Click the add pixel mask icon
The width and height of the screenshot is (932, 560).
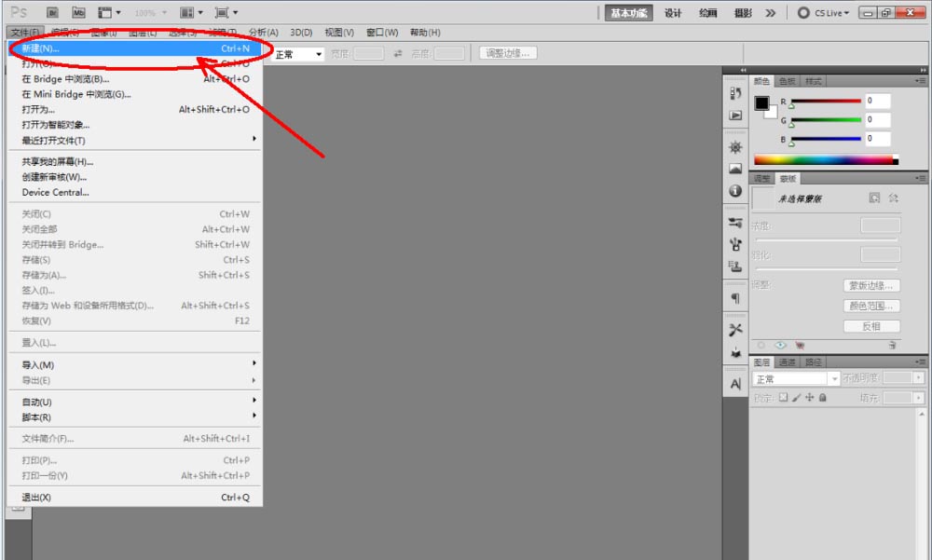pyautogui.click(x=874, y=198)
